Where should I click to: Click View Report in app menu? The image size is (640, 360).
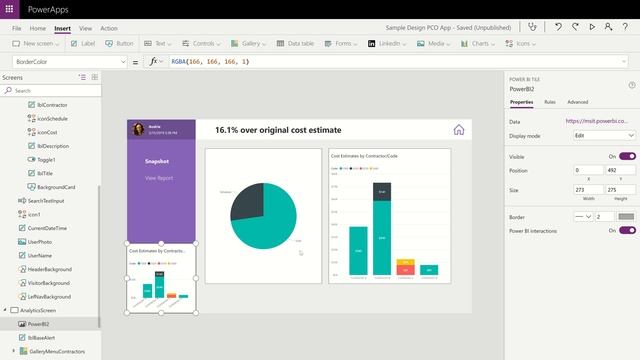pyautogui.click(x=159, y=178)
